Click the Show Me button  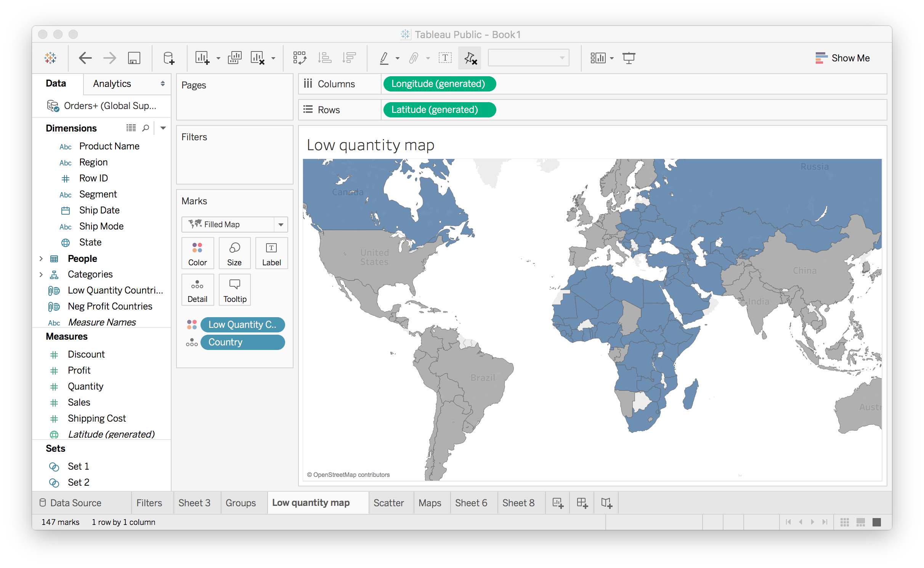pos(842,58)
